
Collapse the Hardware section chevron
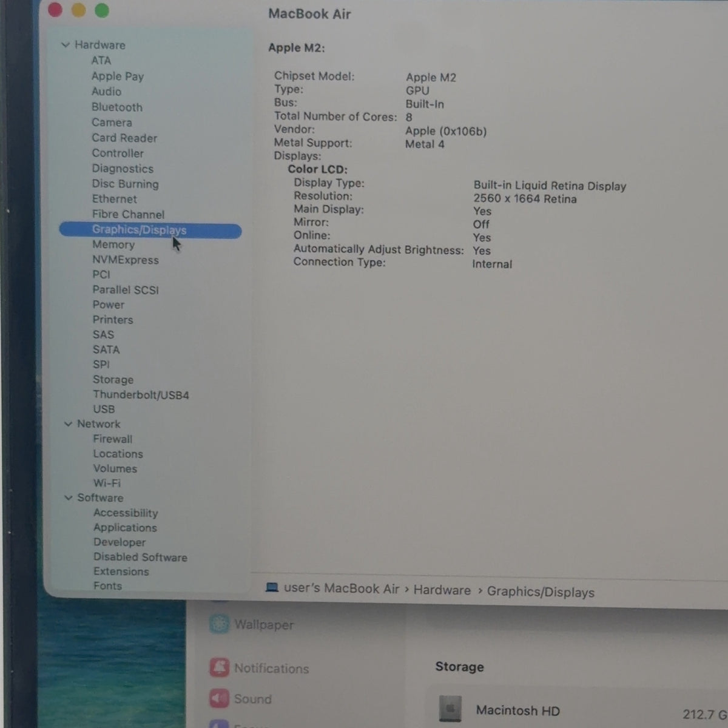pos(66,45)
